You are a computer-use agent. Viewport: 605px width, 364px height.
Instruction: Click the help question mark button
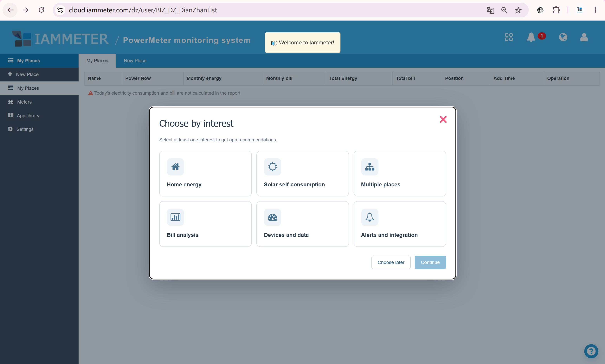(591, 351)
